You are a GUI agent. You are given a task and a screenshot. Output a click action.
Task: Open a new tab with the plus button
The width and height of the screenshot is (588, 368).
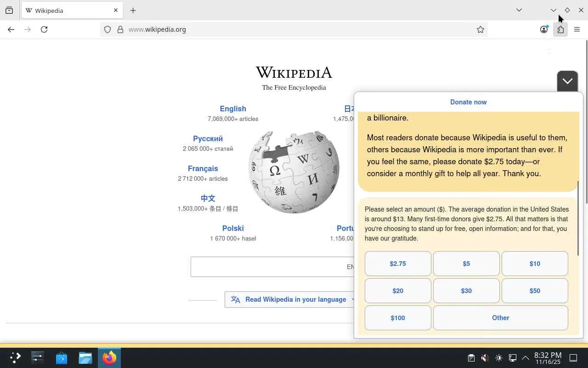tap(133, 11)
